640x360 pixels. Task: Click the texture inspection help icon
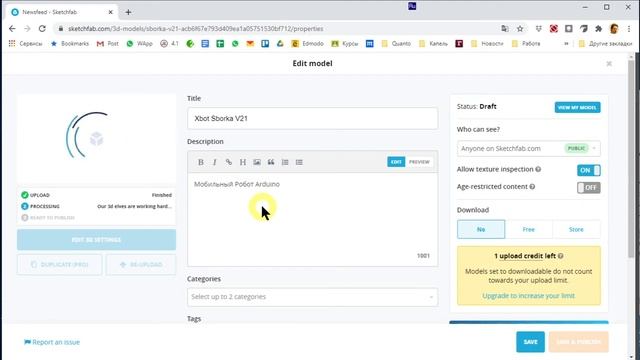538,169
